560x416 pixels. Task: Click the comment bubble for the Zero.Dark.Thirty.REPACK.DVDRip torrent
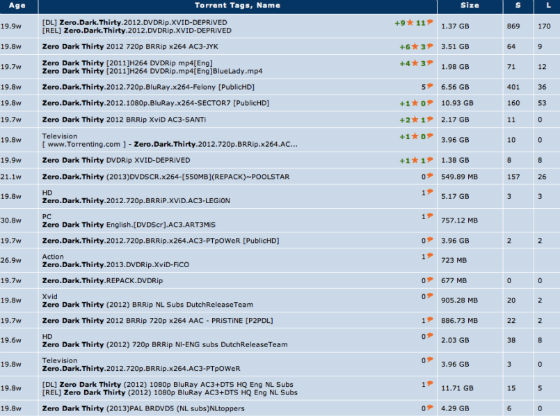430,280
